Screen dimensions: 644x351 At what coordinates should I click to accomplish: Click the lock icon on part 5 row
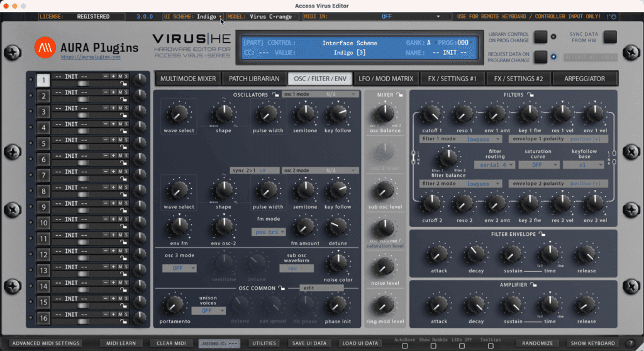(123, 147)
